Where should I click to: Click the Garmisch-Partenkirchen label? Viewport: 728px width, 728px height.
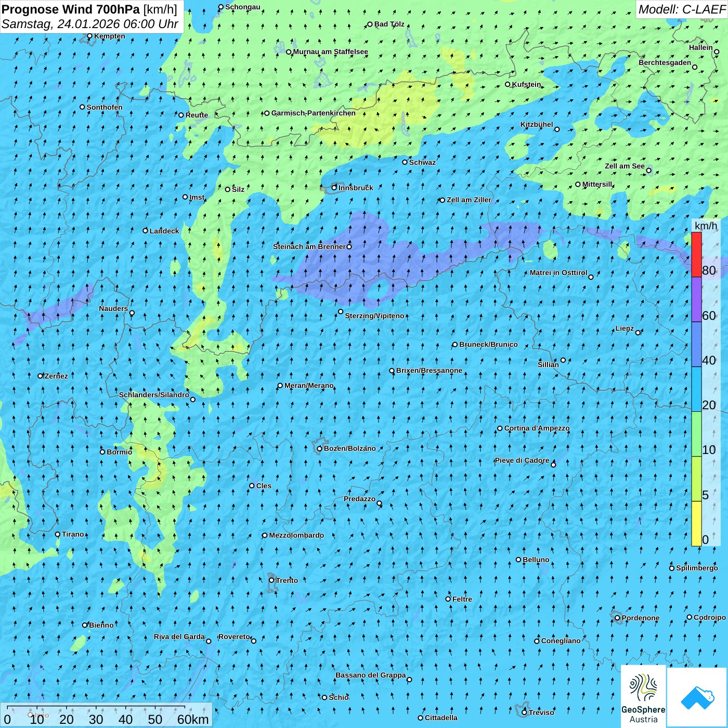[x=314, y=113]
